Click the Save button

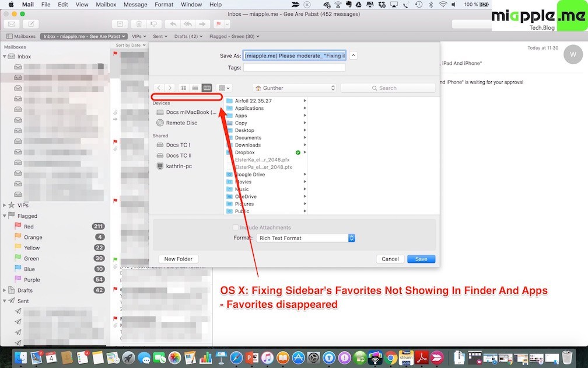(x=421, y=259)
